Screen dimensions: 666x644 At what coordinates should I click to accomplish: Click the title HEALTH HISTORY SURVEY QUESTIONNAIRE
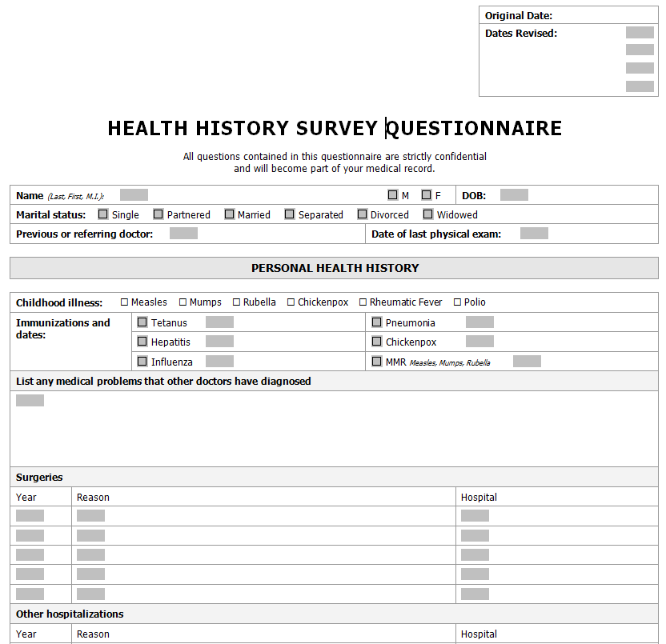[335, 128]
